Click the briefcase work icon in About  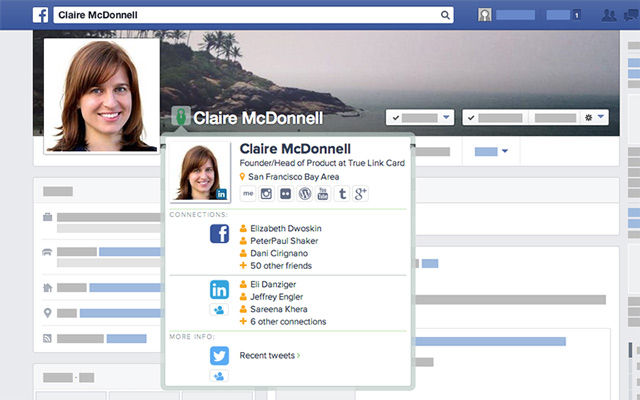coord(48,217)
